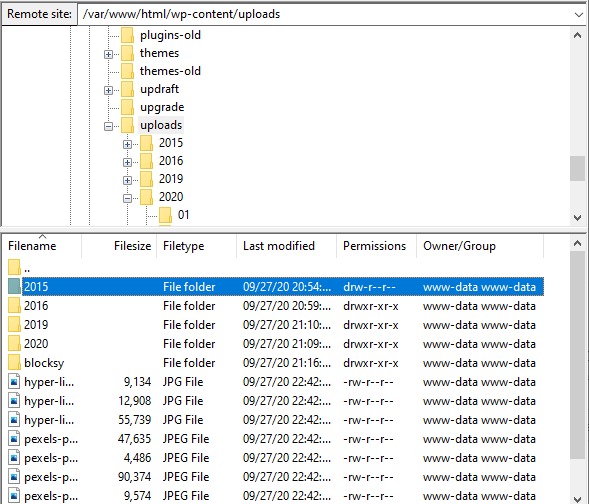Select themes folder in tree
Screen dimensions: 589x504
159,53
